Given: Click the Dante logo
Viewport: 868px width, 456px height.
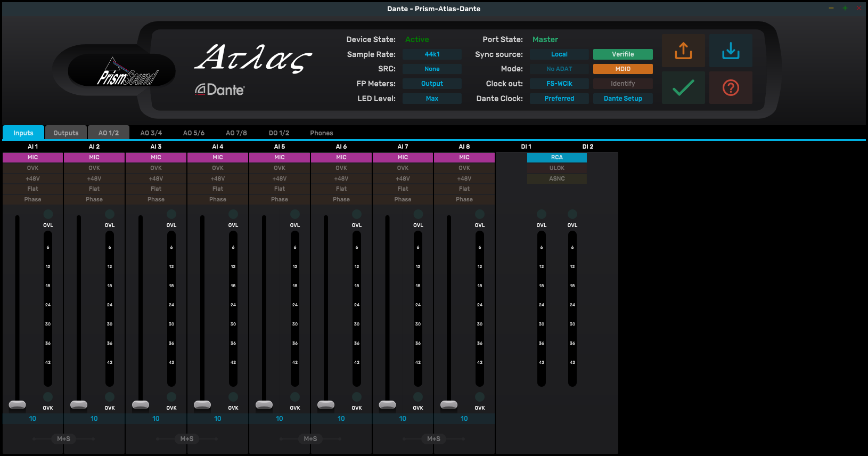Looking at the screenshot, I should [219, 89].
